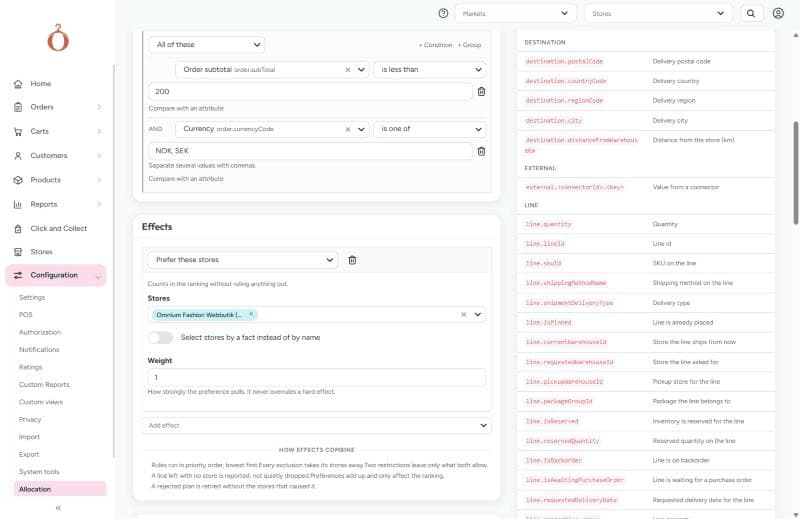Click the Products box icon
Image resolution: width=800 pixels, height=519 pixels.
click(18, 180)
